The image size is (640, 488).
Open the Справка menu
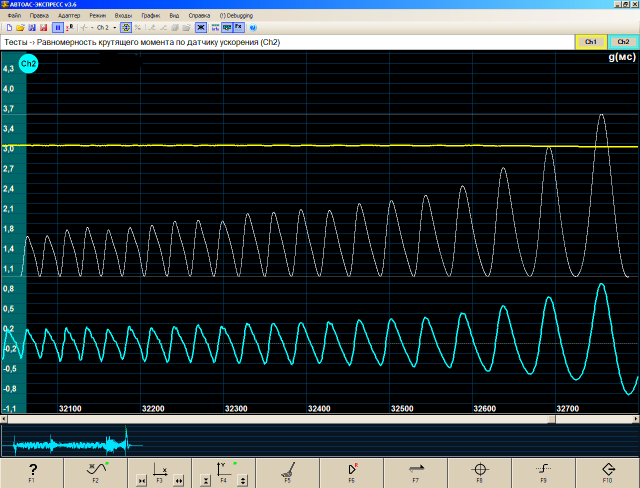tap(200, 16)
